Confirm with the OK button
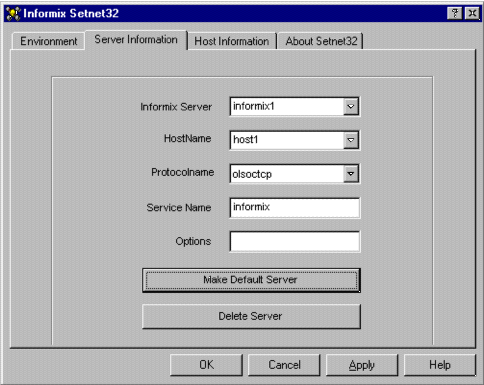Screen dimensions: 484x385 click(206, 365)
